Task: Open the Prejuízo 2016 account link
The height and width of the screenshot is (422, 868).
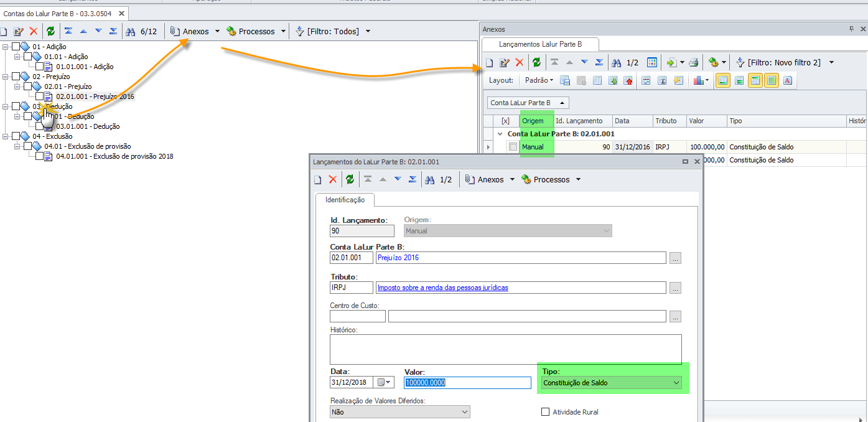Action: (398, 258)
